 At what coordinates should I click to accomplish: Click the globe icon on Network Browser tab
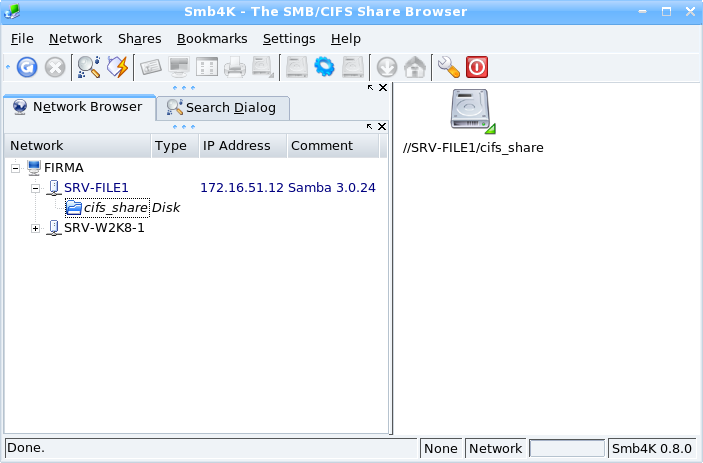(20, 107)
